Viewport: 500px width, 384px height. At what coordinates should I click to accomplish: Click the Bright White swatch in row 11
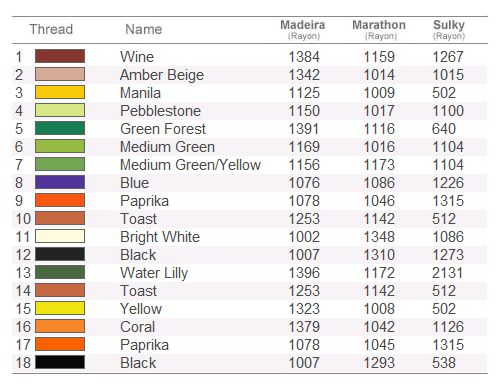(x=60, y=236)
